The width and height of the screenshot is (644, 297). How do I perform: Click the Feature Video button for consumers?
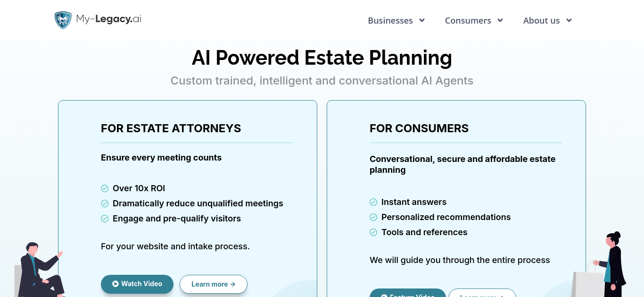[x=408, y=293]
